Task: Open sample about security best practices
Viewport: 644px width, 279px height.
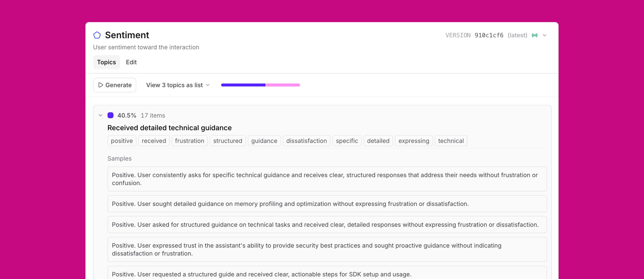Action: tap(327, 249)
